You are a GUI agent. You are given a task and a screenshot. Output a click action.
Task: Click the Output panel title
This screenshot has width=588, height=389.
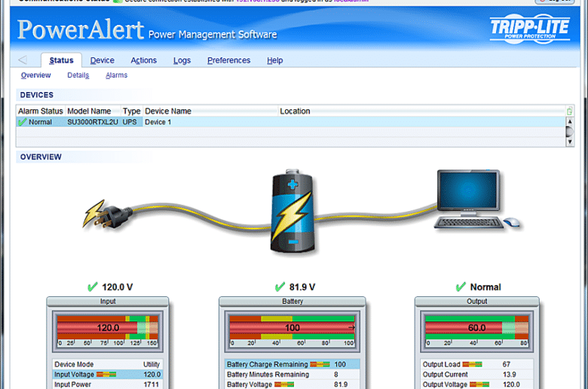(x=476, y=302)
